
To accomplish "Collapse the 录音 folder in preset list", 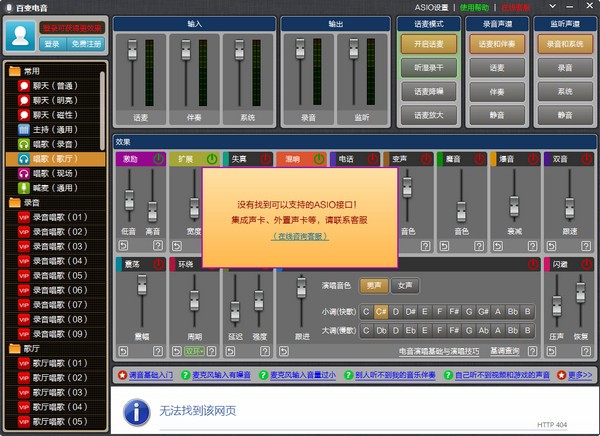I will pyautogui.click(x=14, y=202).
